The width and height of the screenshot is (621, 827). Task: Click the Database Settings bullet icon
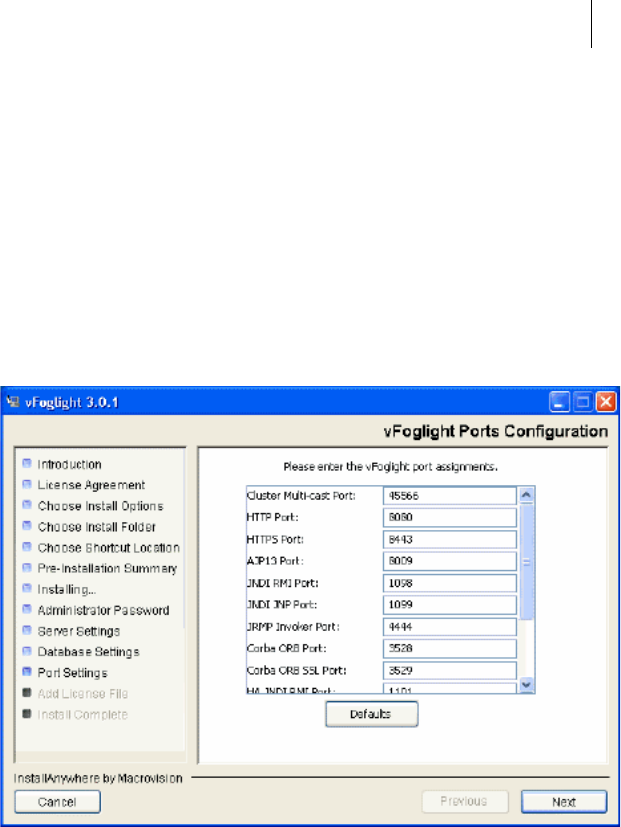point(27,651)
